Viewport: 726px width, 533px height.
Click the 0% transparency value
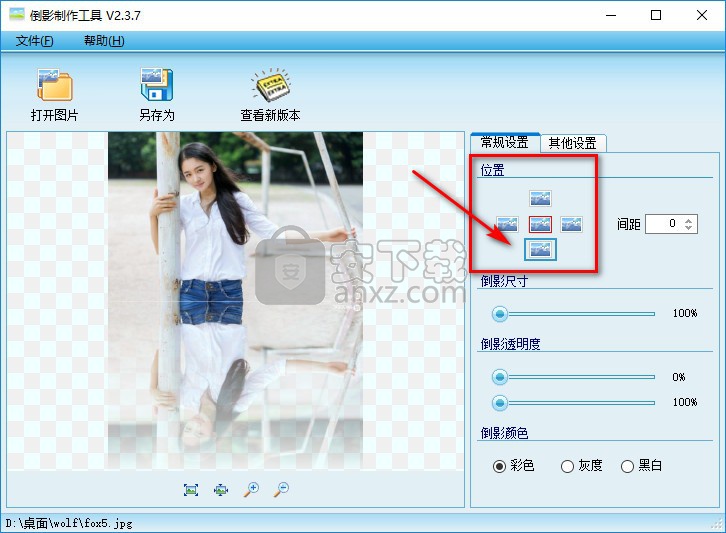679,377
